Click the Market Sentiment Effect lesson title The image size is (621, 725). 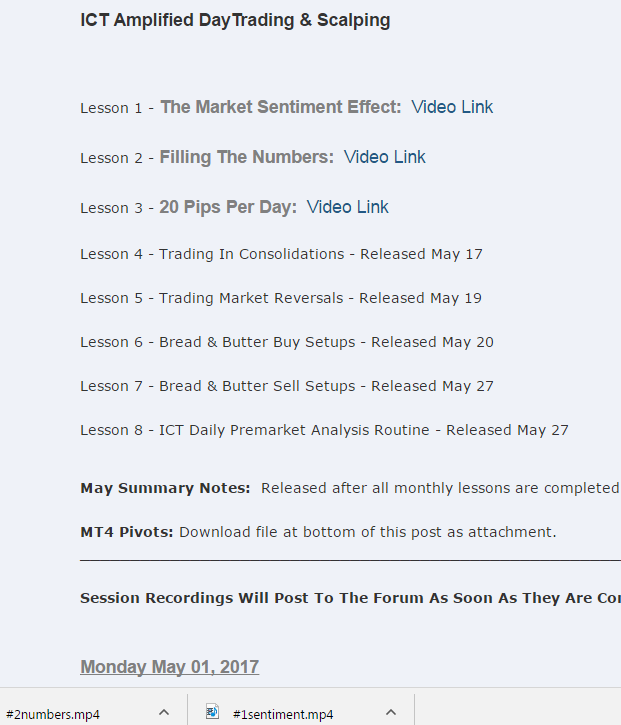click(x=280, y=107)
